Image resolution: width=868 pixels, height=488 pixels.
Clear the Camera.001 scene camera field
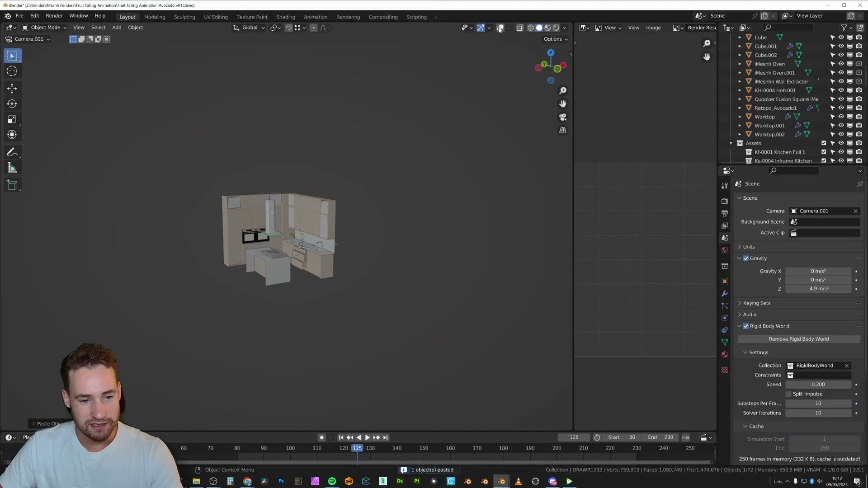[855, 211]
